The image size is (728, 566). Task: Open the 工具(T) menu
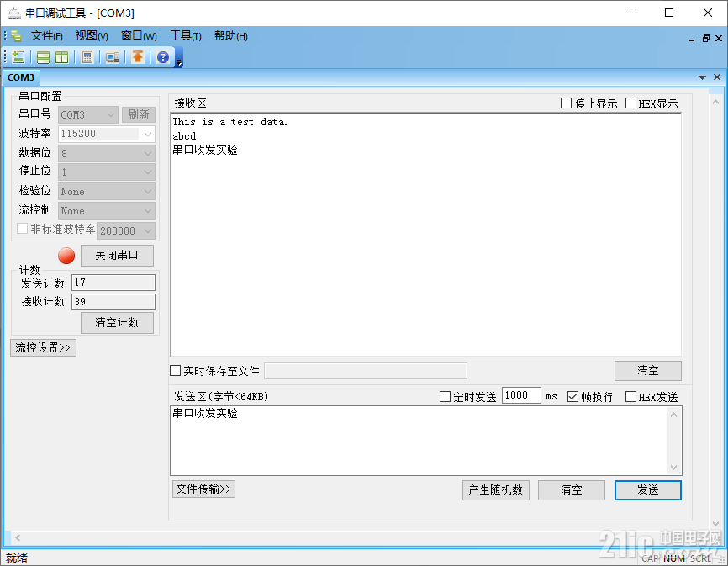tap(186, 36)
